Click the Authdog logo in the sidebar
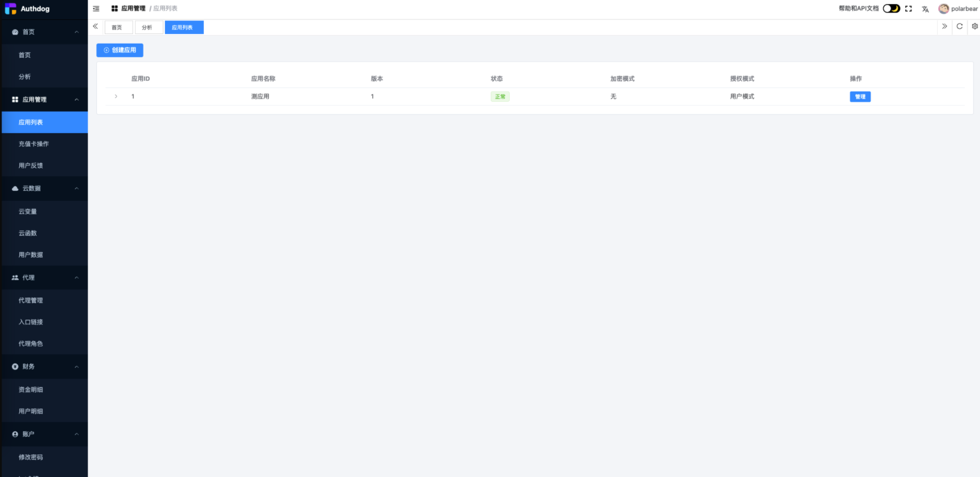 [27, 9]
